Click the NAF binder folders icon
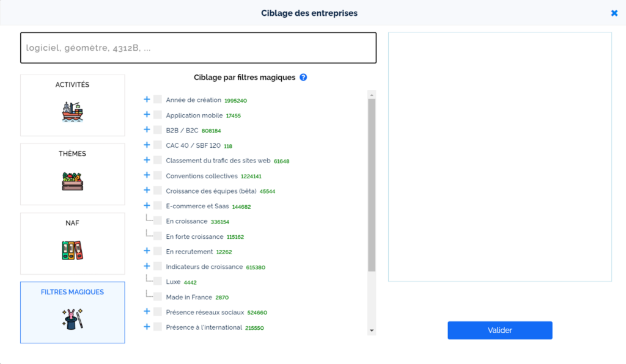 (72, 250)
